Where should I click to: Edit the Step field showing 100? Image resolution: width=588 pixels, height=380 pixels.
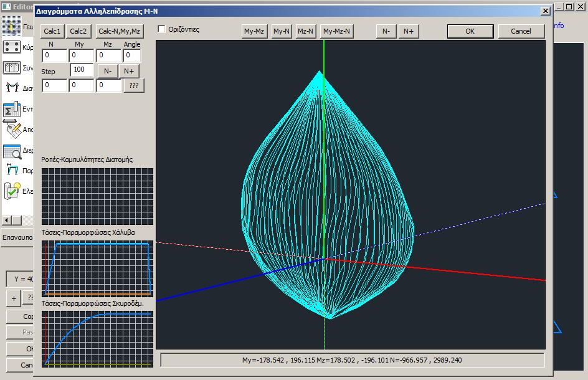pos(82,70)
